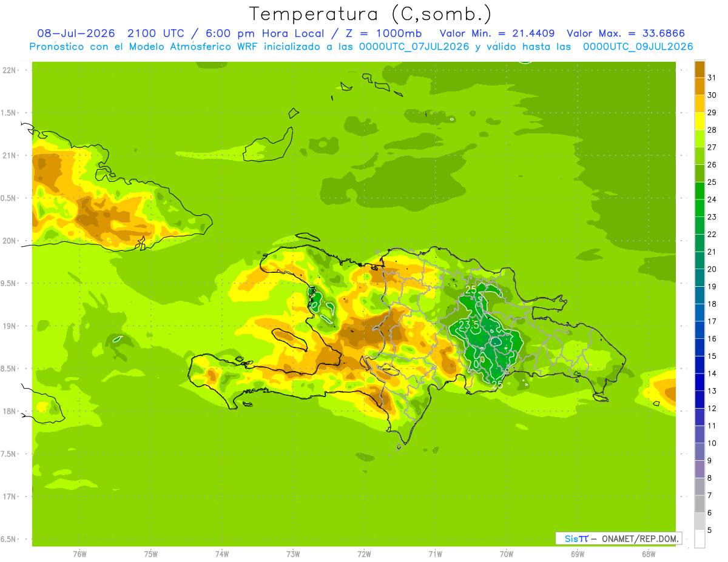Click the legend value '27'
The width and height of the screenshot is (728, 562).
pyautogui.click(x=712, y=147)
